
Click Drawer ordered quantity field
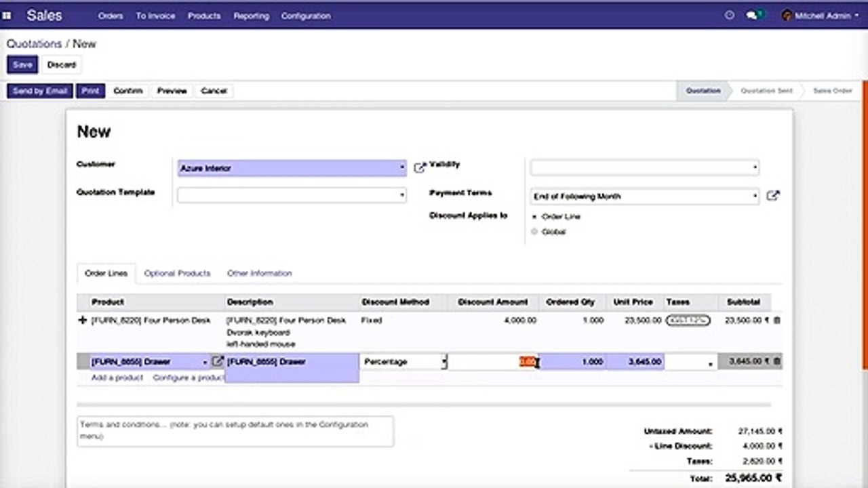point(573,362)
